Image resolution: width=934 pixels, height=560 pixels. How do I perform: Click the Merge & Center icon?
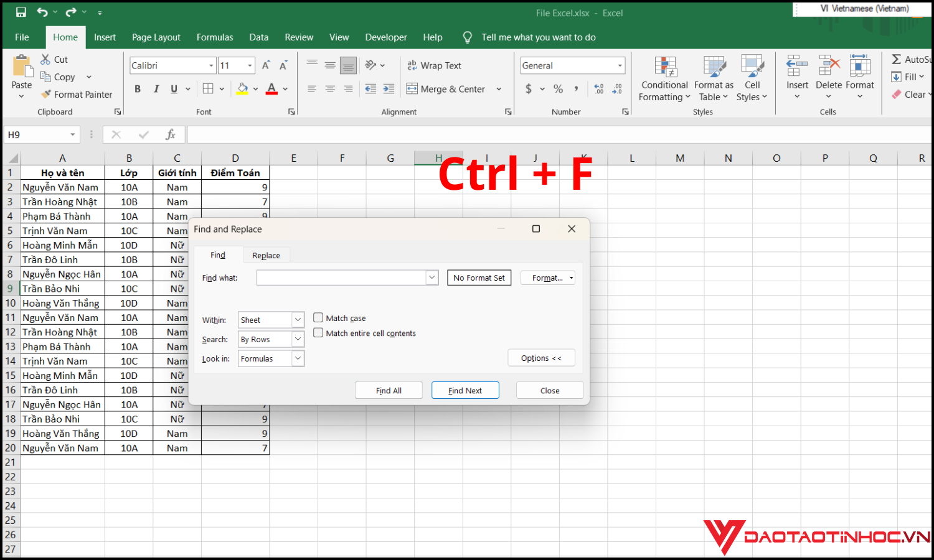(x=412, y=89)
